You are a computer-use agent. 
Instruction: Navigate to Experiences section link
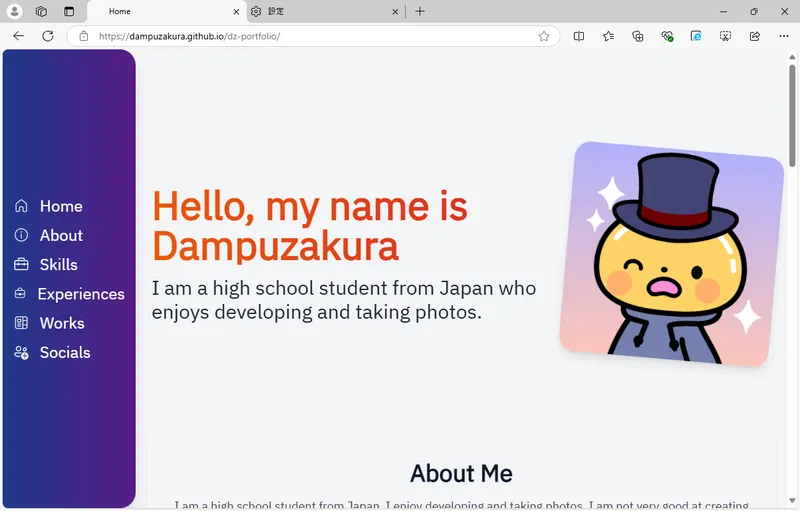click(81, 294)
